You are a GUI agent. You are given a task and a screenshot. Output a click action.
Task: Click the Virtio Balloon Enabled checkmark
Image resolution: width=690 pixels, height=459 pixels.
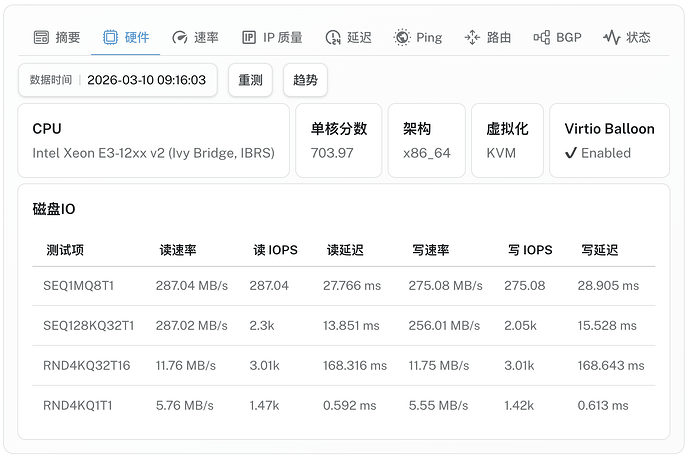coord(571,153)
